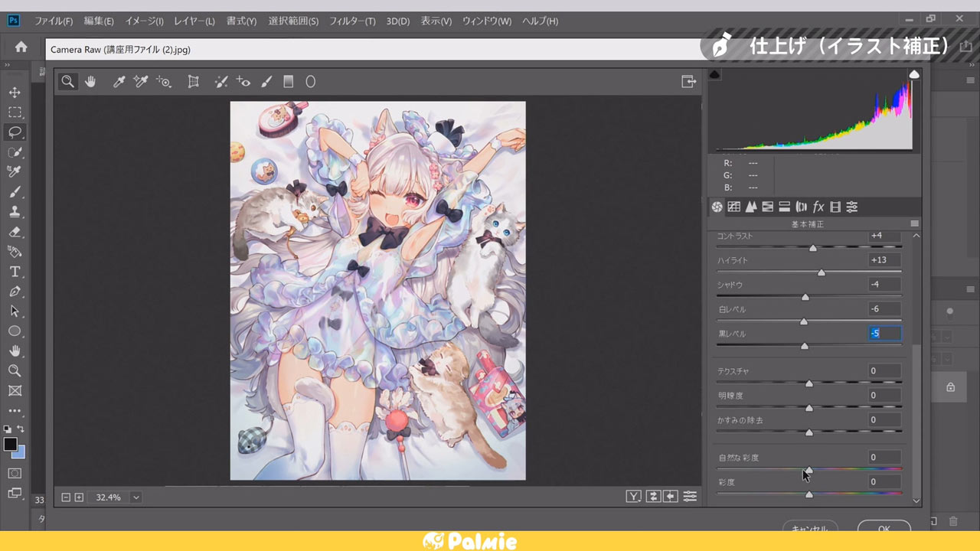The image size is (980, 551).
Task: Select the Photoshop Lasso tool
Action: tap(15, 132)
